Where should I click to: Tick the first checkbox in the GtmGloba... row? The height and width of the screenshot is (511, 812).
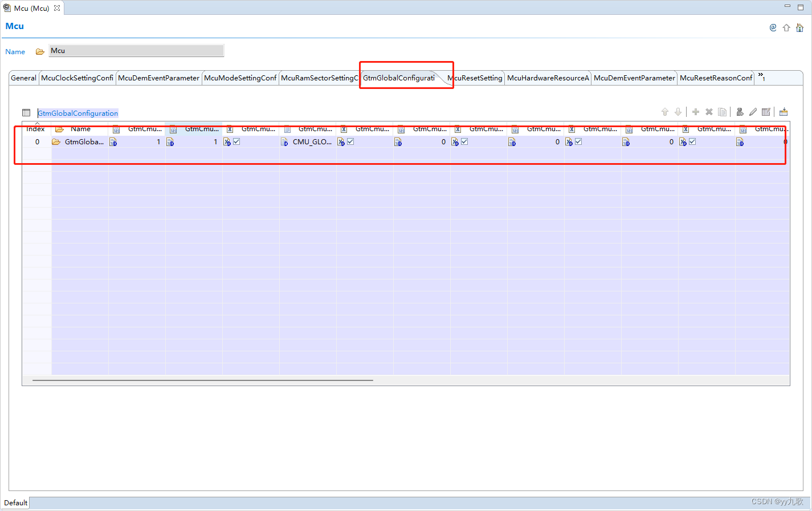(236, 141)
